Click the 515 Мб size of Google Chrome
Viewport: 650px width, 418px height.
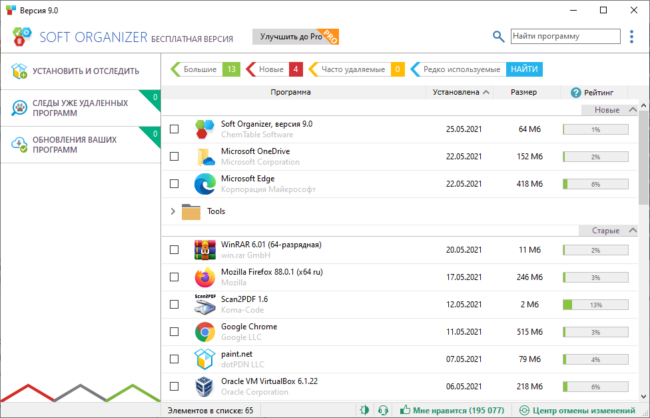[529, 332]
